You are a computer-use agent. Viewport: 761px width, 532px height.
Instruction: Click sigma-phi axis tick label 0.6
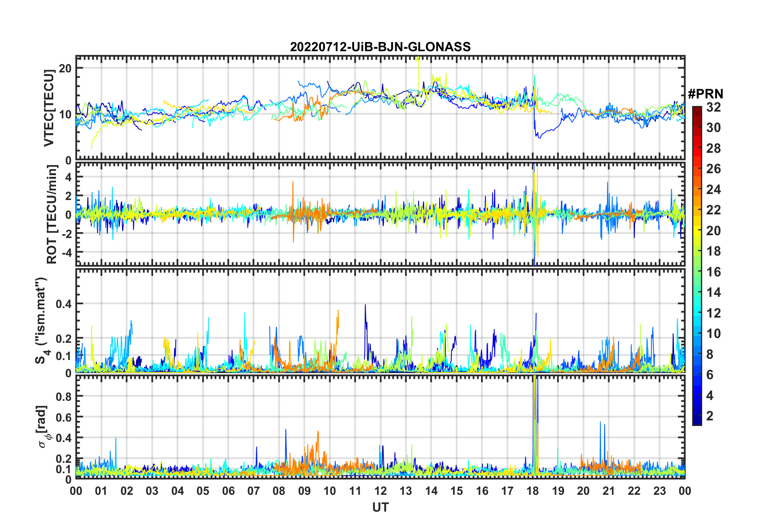tap(64, 417)
